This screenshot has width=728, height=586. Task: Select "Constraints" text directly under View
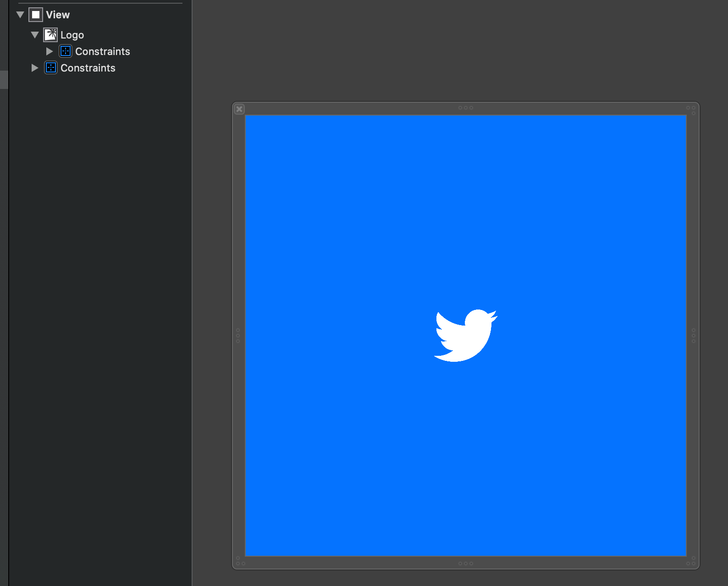click(x=88, y=68)
